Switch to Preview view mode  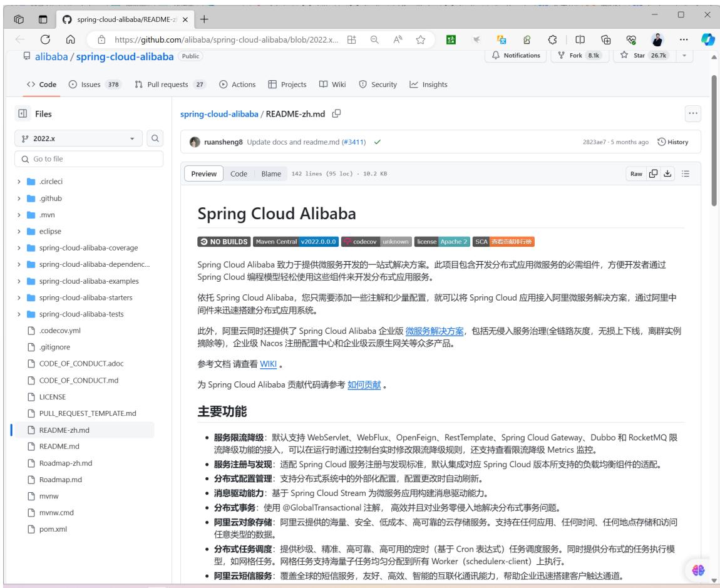coord(204,173)
